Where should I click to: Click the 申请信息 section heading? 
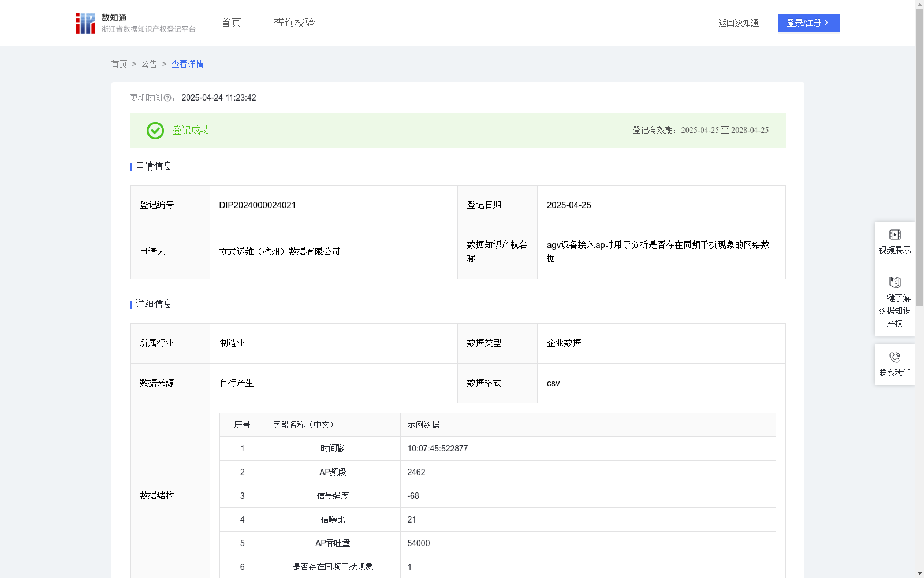tap(154, 166)
